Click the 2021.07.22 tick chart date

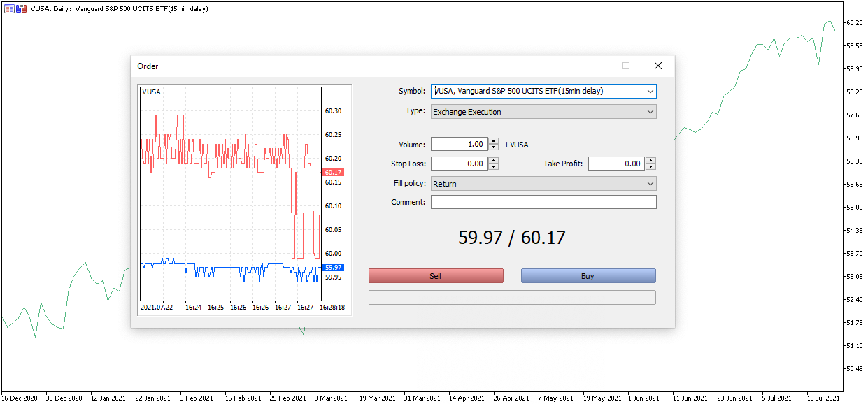tap(157, 307)
